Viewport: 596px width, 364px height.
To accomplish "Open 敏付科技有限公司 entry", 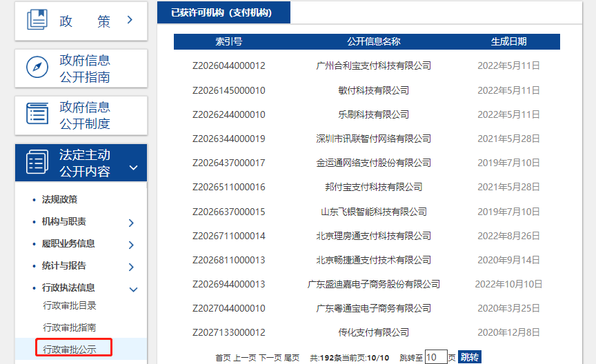I will pyautogui.click(x=374, y=90).
